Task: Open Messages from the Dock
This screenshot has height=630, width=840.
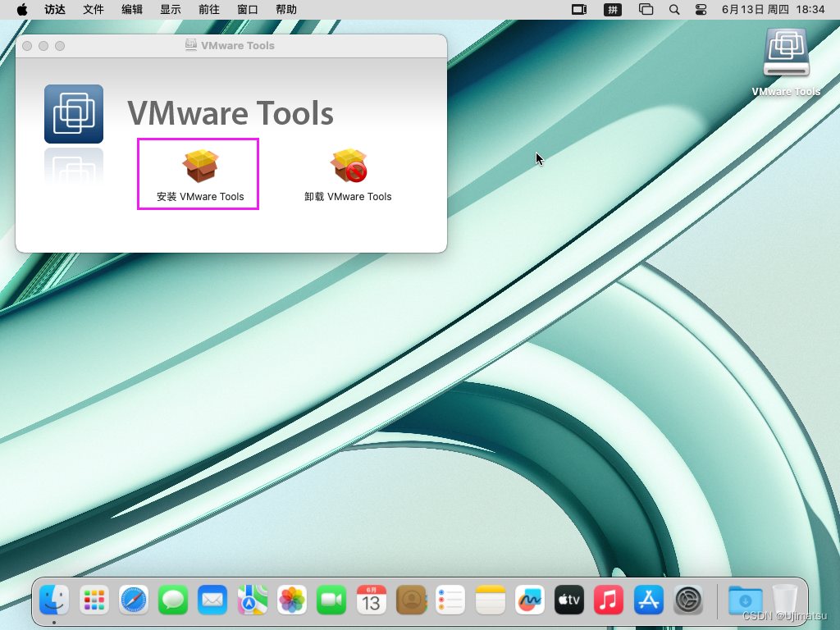Action: 173,599
